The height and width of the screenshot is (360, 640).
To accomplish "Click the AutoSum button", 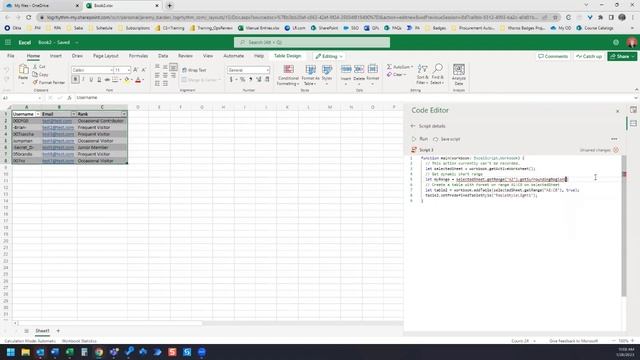I will point(399,67).
